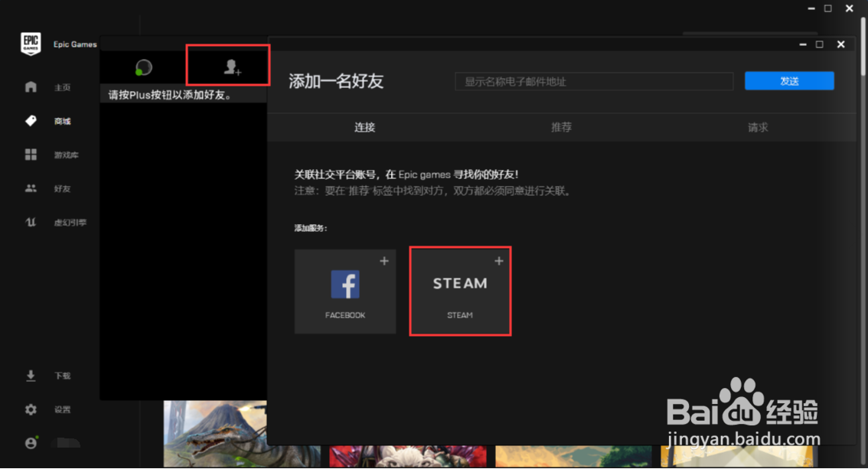Click the friends icon in sidebar
Screen dimensions: 868x469
point(31,188)
